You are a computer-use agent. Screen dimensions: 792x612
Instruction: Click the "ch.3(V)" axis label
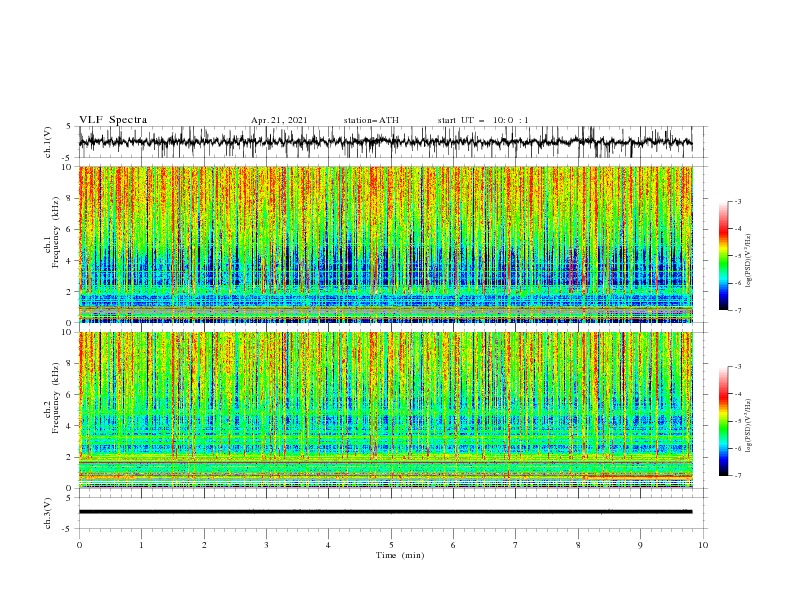[48, 513]
